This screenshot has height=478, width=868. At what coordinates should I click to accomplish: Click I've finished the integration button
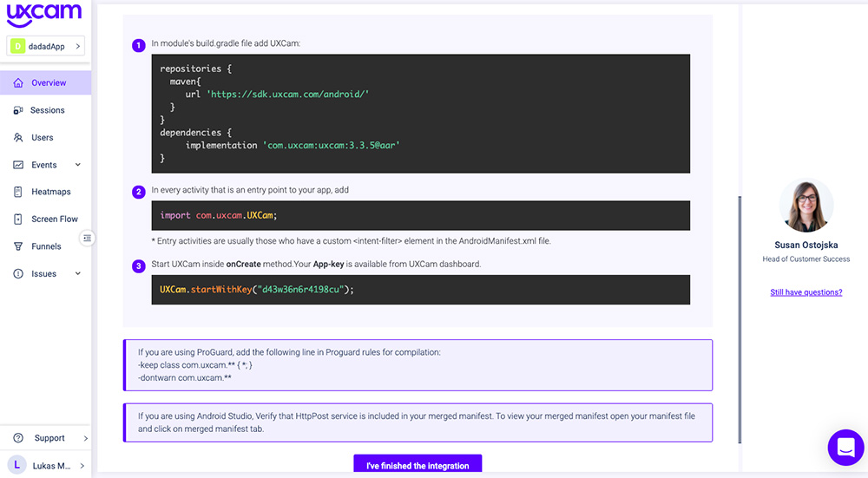click(418, 463)
